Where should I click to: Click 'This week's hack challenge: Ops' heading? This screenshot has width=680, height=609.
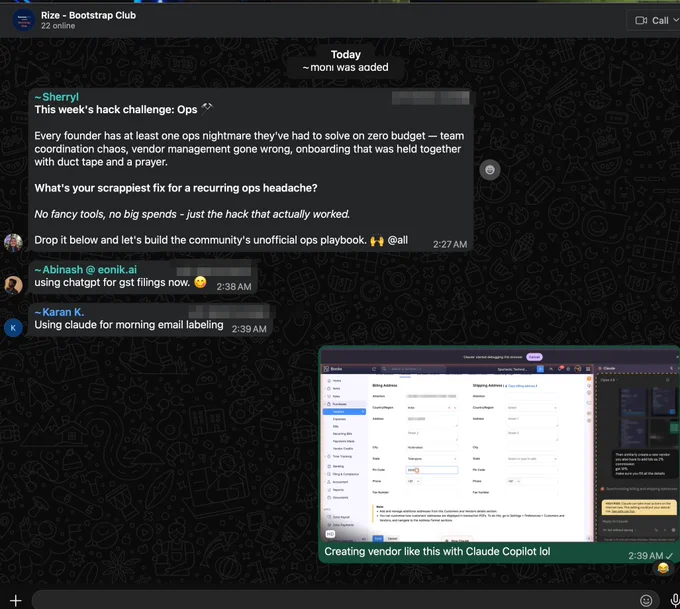[116, 110]
